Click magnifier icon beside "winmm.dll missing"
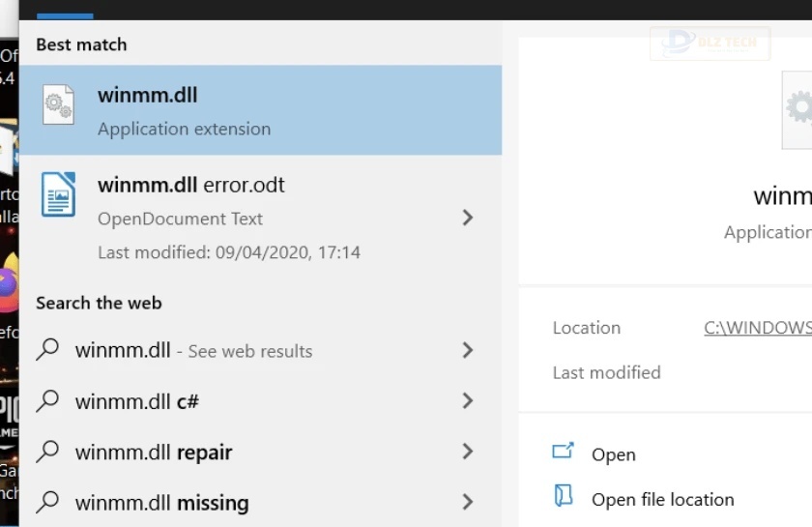The height and width of the screenshot is (527, 812). tap(47, 502)
